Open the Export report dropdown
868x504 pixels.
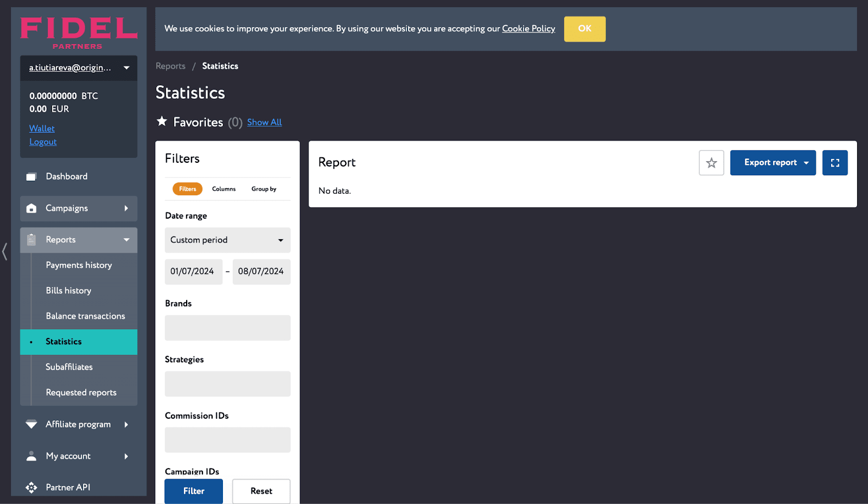click(x=773, y=163)
